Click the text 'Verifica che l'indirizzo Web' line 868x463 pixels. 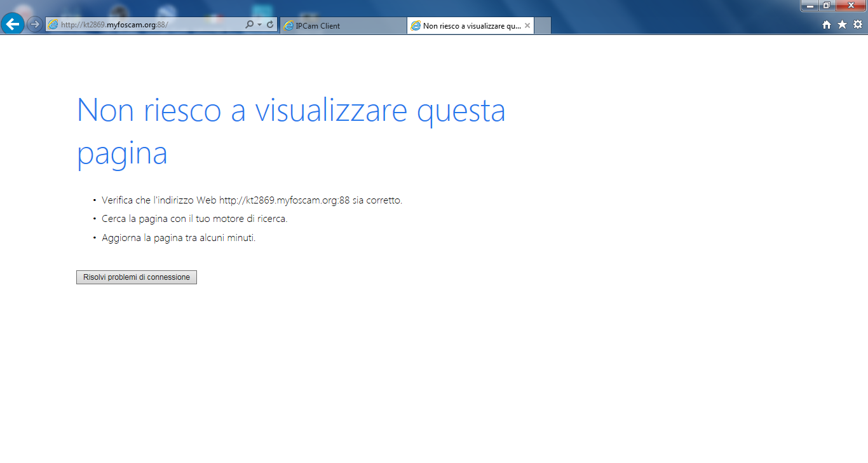coord(252,200)
